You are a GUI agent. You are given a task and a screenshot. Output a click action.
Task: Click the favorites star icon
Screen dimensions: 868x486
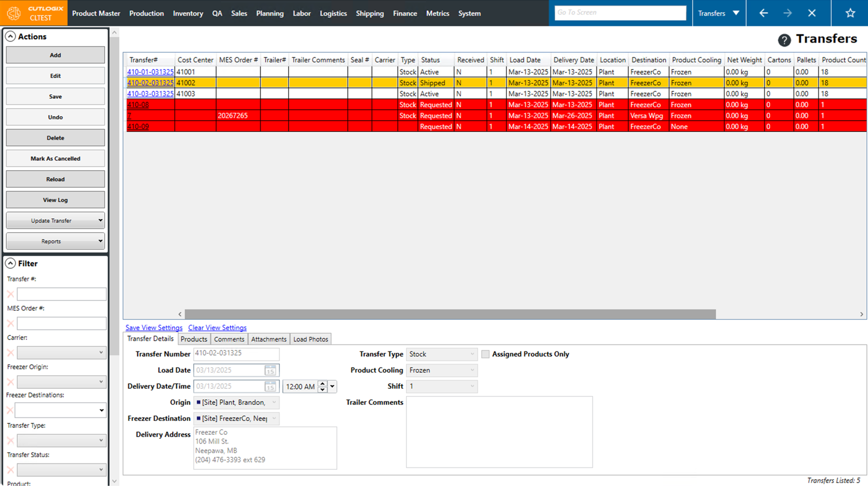[x=850, y=13]
